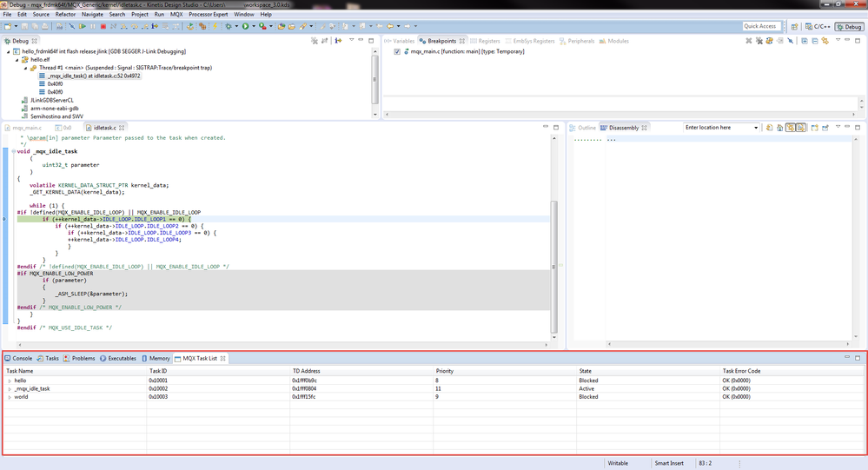Open the Executables tab
Viewport: 868px width, 470px height.
(x=118, y=358)
